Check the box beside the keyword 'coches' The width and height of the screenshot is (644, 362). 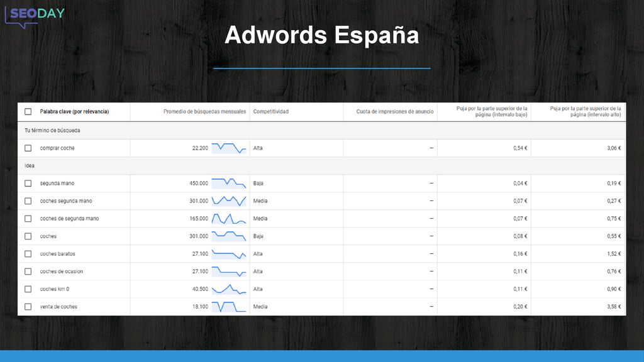[x=28, y=236]
